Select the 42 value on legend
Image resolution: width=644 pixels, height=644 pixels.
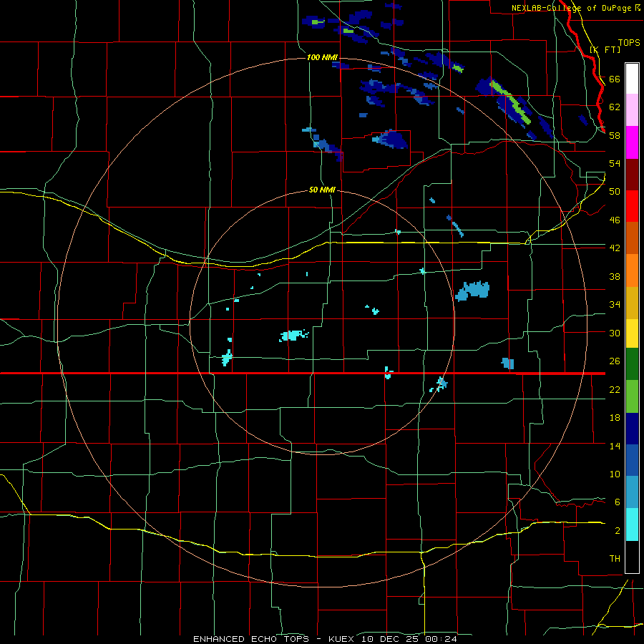point(615,248)
